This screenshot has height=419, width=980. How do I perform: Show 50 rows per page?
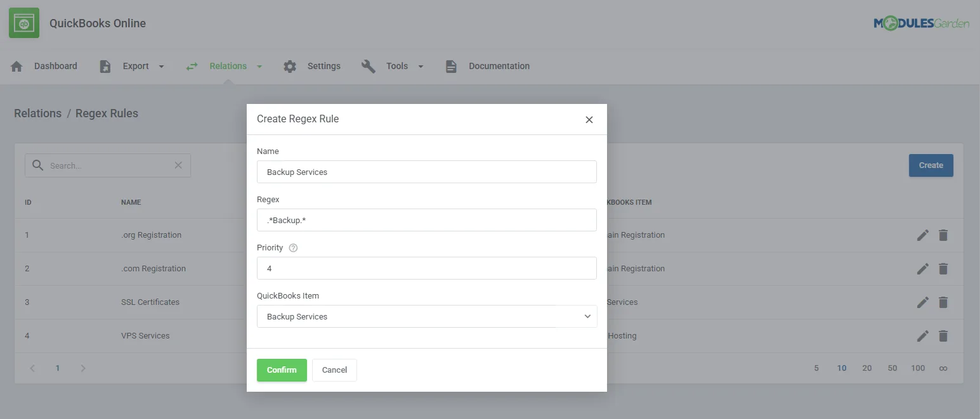pyautogui.click(x=892, y=368)
